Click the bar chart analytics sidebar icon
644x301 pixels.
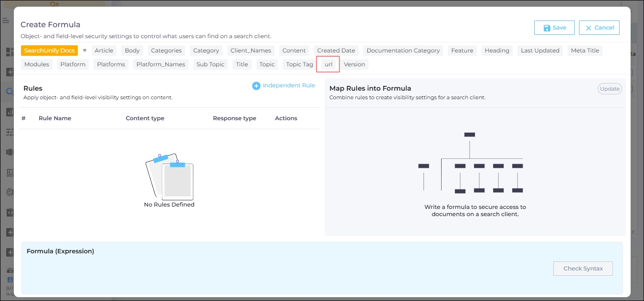coord(9,112)
